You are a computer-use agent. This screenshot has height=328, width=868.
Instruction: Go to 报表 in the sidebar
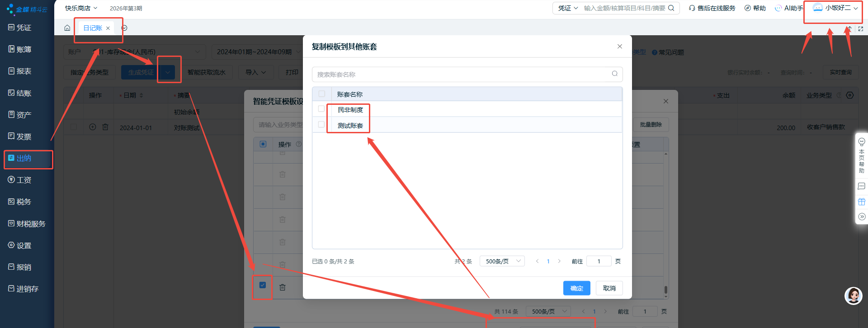[x=20, y=71]
